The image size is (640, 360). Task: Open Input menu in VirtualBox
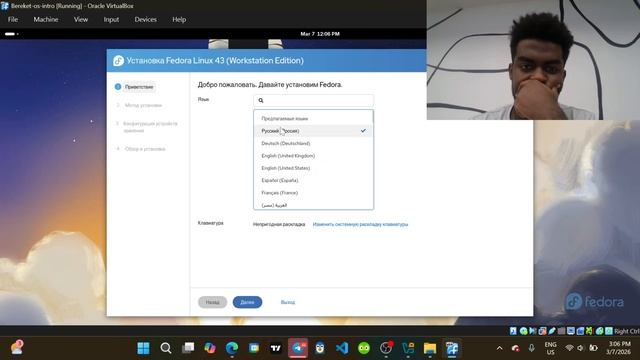coord(111,19)
